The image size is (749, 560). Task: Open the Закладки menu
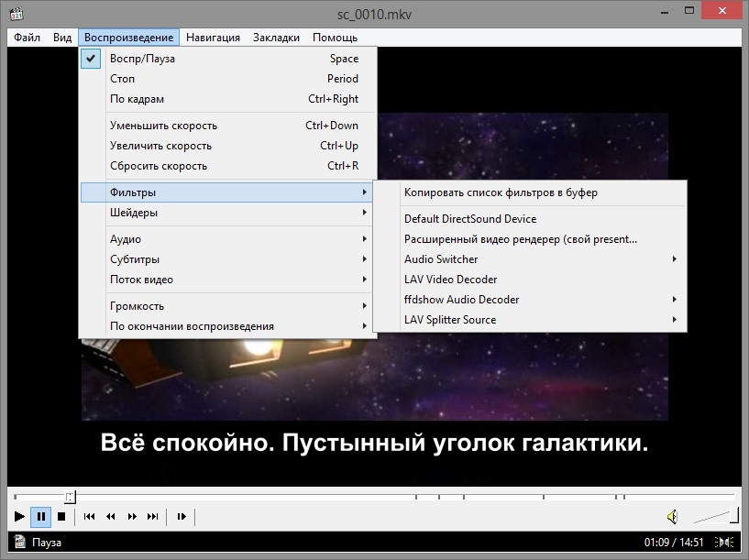coord(276,38)
